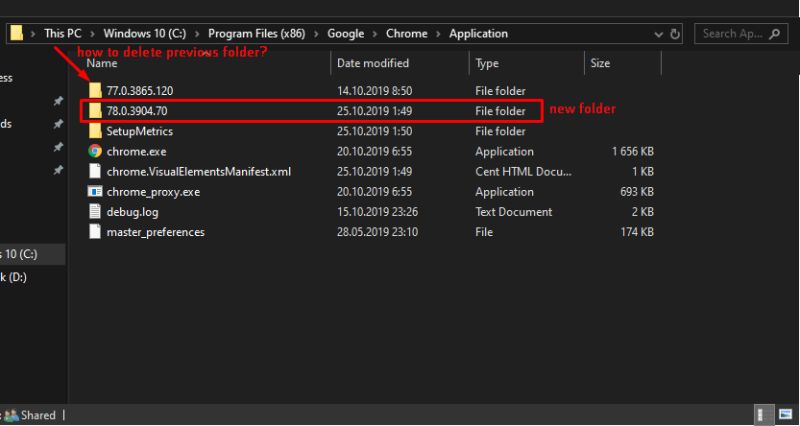800x426 pixels.
Task: Click the folder icon in the address bar
Action: [x=17, y=33]
